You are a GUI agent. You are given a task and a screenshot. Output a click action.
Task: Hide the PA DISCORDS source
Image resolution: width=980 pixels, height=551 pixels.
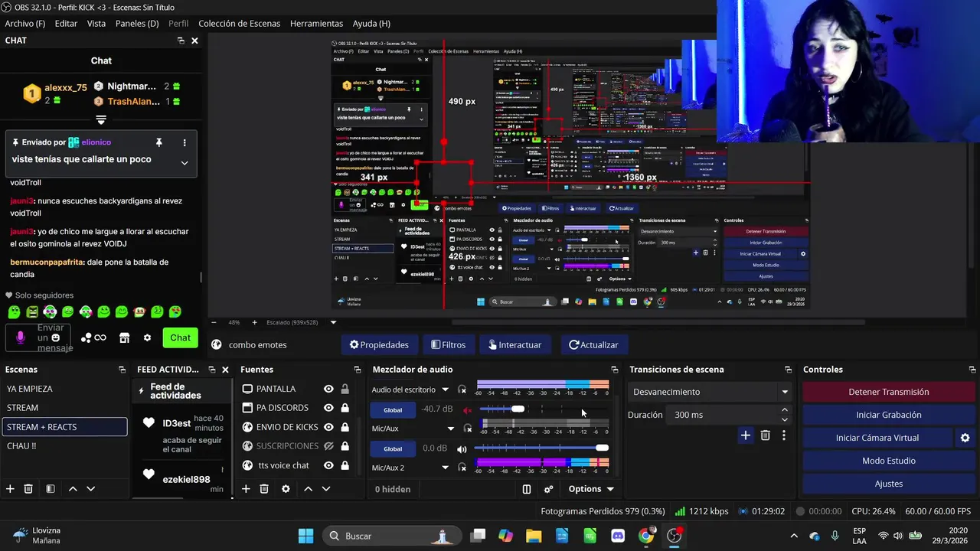[328, 408]
